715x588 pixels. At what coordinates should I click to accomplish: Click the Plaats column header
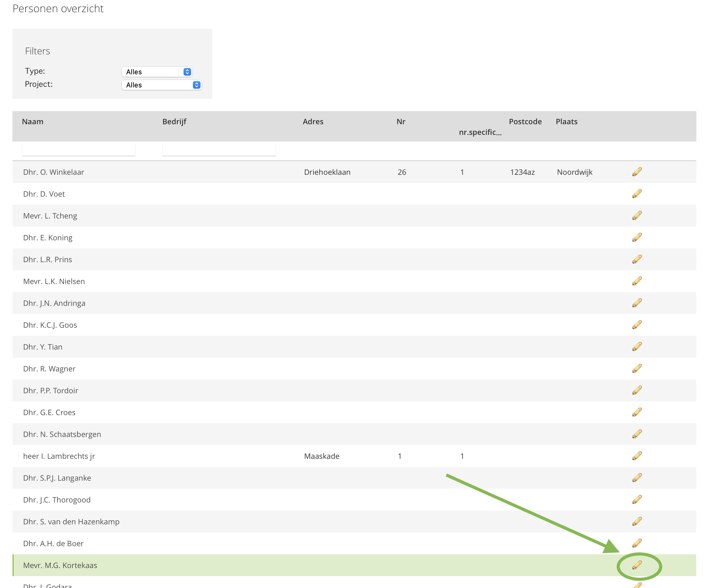566,122
